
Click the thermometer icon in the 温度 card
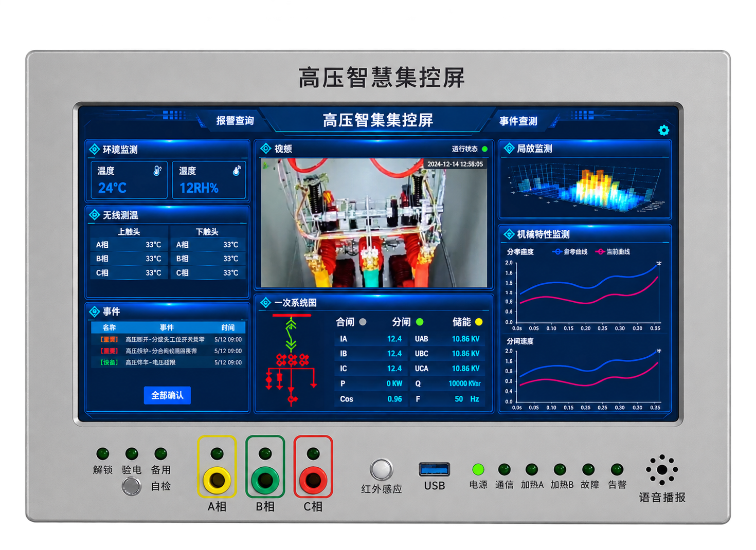tap(157, 170)
